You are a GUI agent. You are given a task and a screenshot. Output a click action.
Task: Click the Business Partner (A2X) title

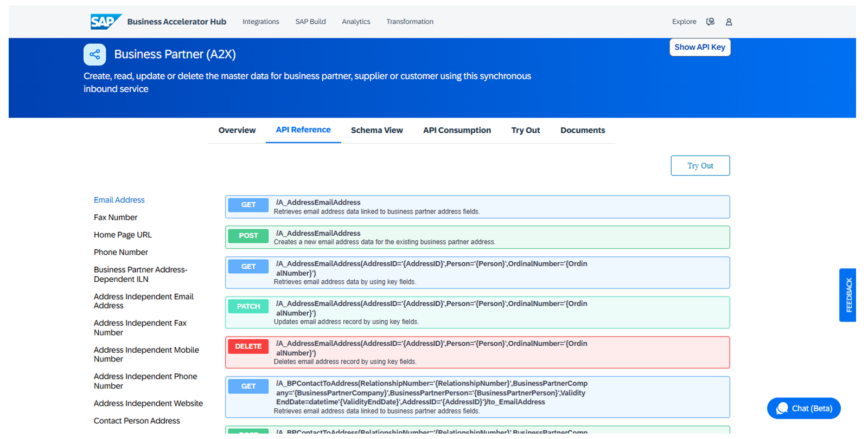pos(175,54)
